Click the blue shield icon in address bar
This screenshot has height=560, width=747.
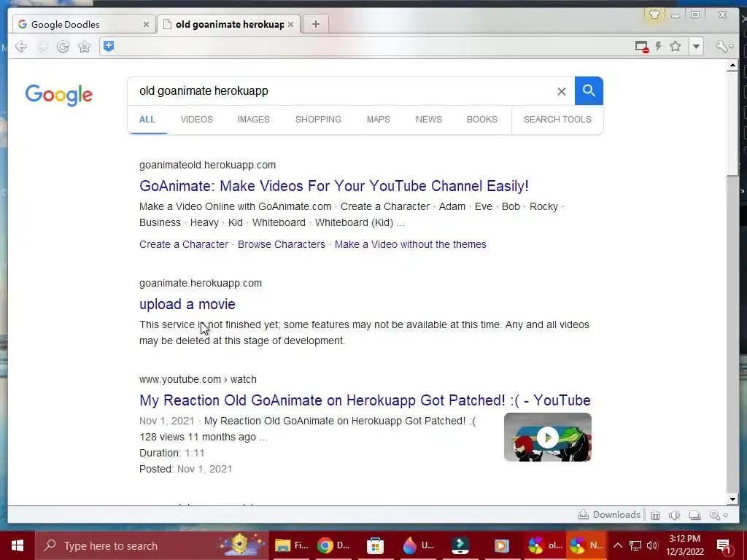(109, 46)
